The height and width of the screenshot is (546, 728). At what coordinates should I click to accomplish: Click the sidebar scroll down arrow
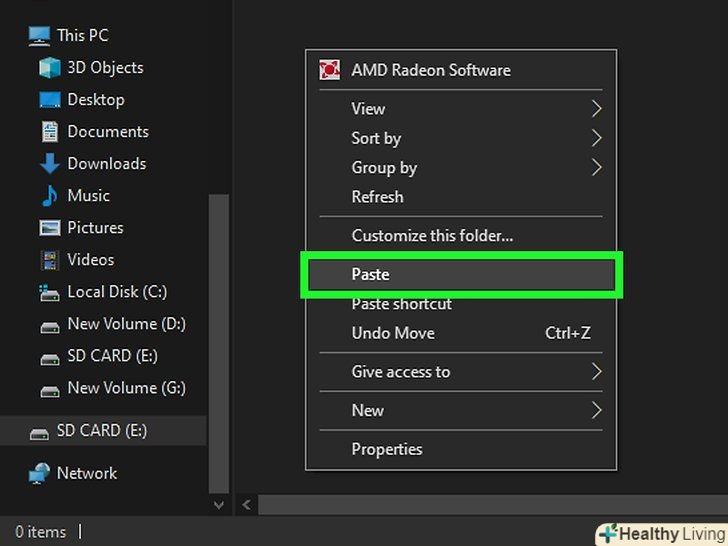click(220, 506)
